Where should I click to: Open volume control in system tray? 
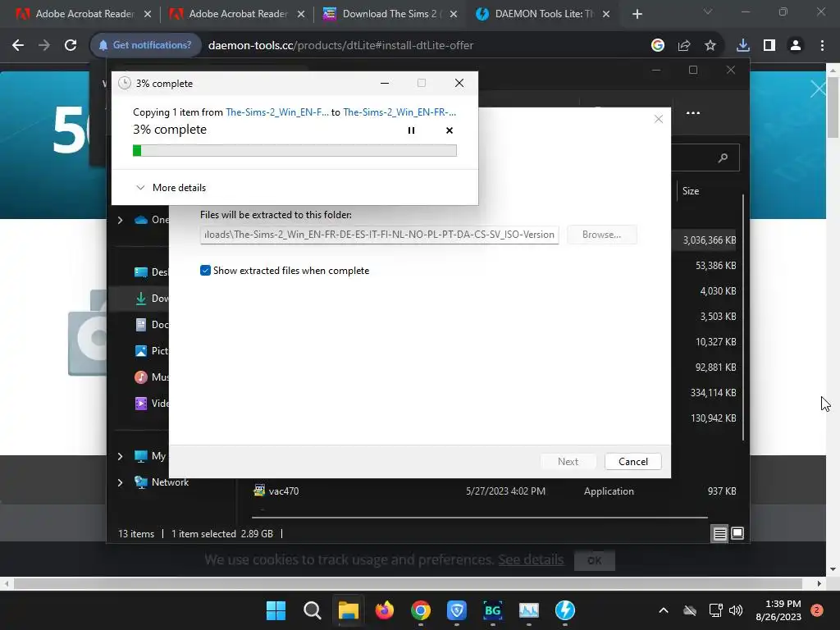(736, 610)
